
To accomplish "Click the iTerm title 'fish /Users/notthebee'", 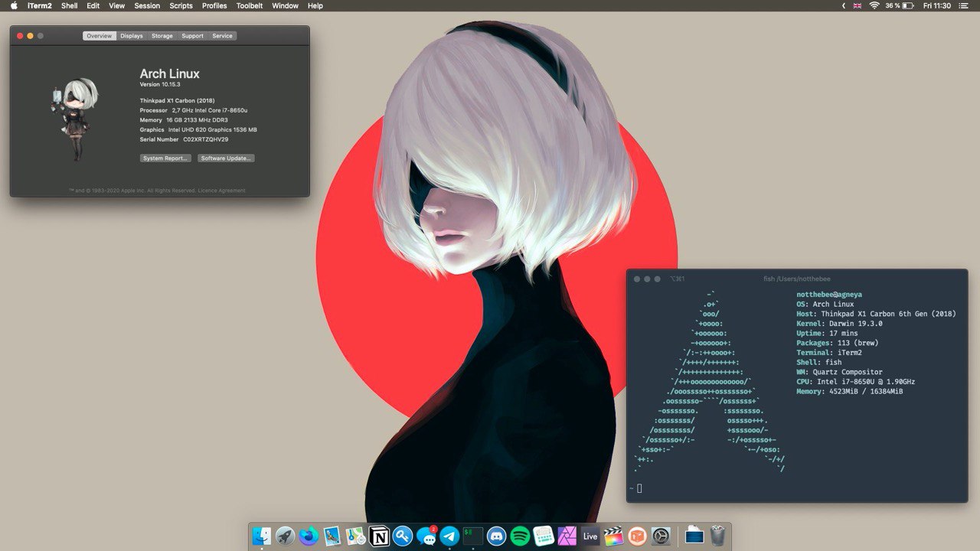I will 797,279.
